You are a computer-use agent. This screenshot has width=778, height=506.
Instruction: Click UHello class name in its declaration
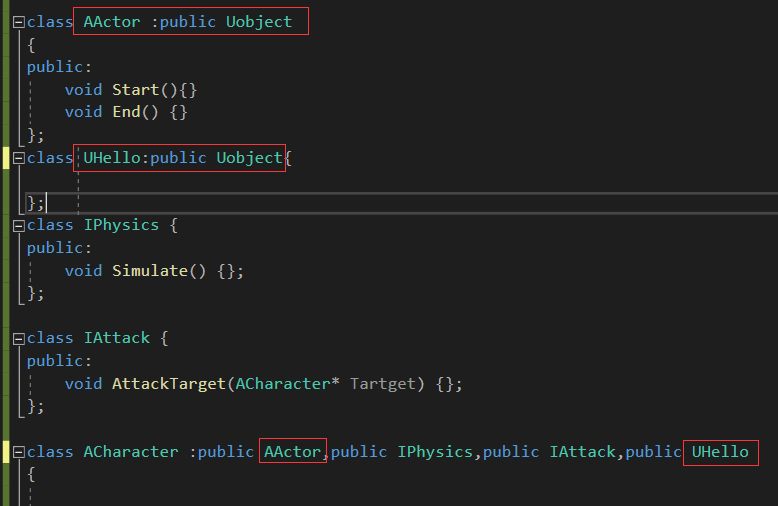click(x=112, y=158)
